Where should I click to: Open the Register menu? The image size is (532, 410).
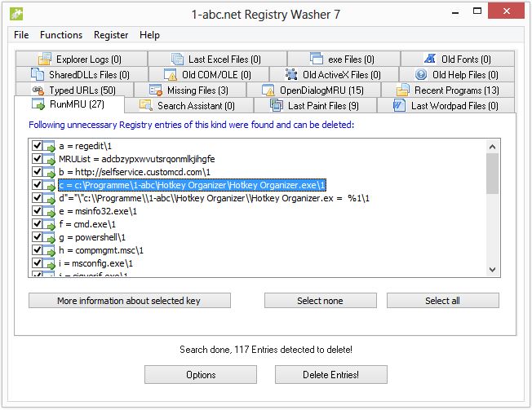tap(111, 35)
